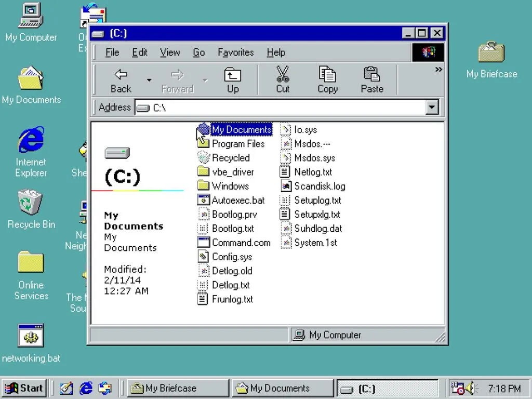Viewport: 532px width, 399px height.
Task: Click the Paste toolbar icon
Action: coord(372,79)
